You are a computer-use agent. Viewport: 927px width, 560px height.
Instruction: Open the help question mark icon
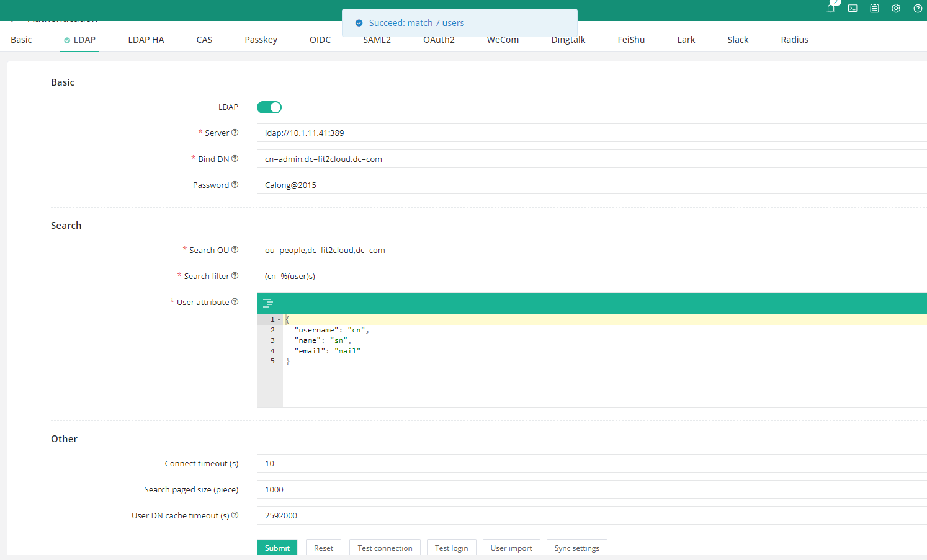pos(918,8)
